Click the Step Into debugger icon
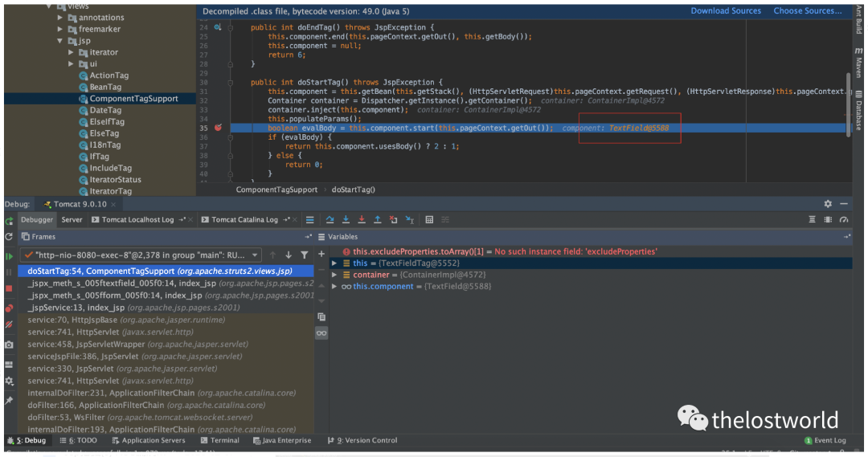 pos(346,219)
